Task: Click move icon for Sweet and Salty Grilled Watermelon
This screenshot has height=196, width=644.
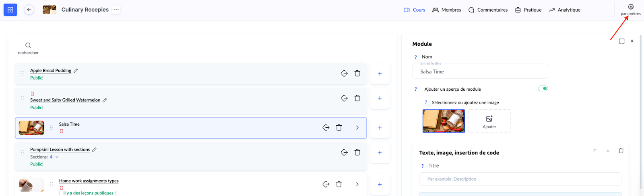Action: coord(344,98)
